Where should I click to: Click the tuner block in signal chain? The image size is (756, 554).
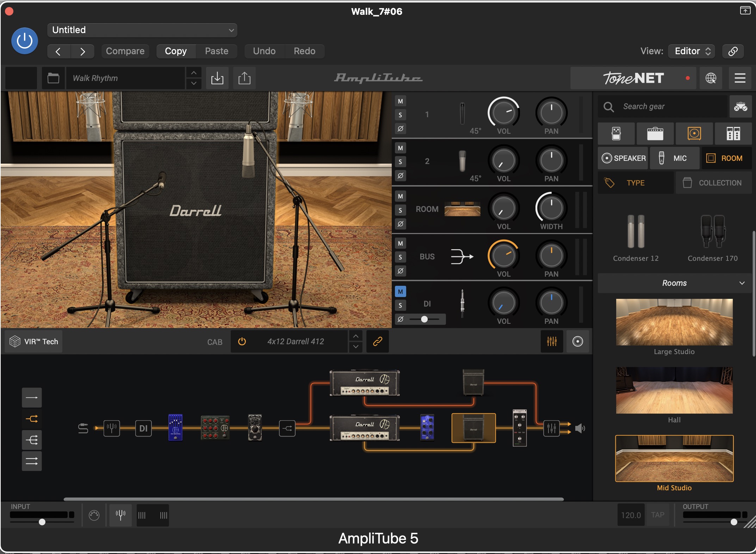click(112, 428)
